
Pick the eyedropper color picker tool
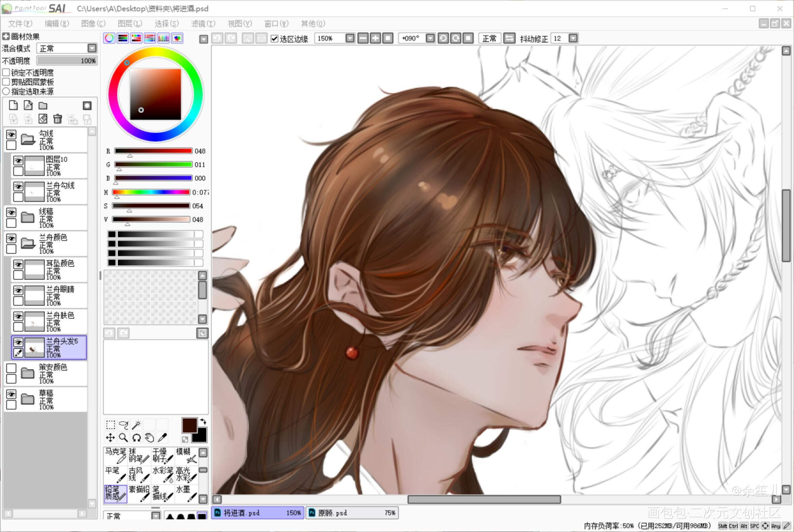tap(162, 437)
